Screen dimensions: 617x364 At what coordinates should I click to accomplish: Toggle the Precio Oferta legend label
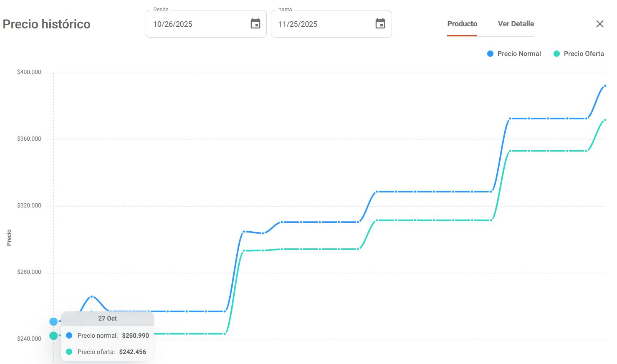pyautogui.click(x=584, y=53)
